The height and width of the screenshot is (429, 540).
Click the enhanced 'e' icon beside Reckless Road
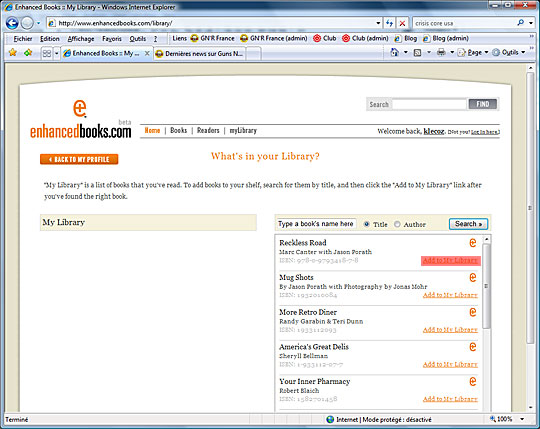pyautogui.click(x=473, y=242)
